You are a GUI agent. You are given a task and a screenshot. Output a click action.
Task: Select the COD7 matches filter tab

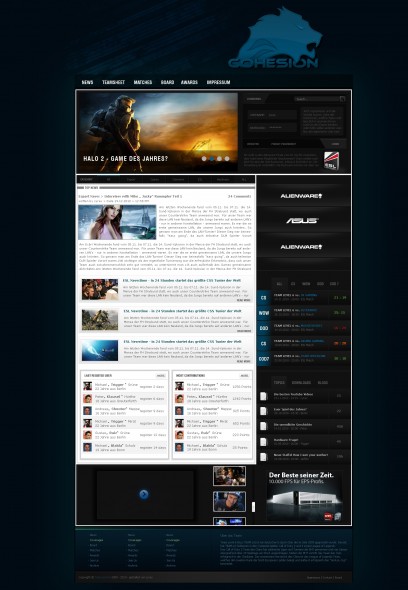click(x=334, y=284)
